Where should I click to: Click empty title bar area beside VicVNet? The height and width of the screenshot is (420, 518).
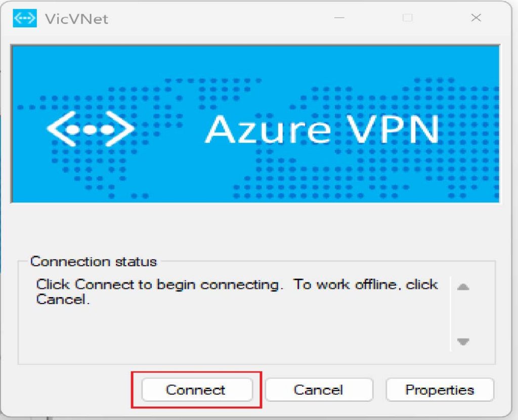218,19
